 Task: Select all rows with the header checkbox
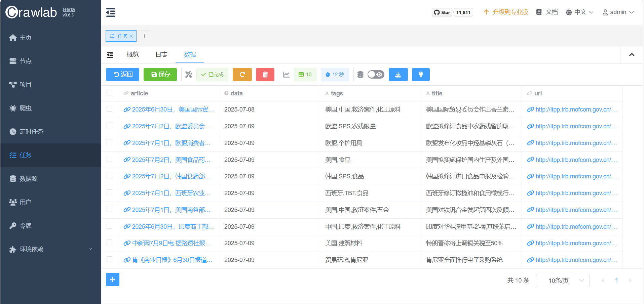pyautogui.click(x=109, y=93)
